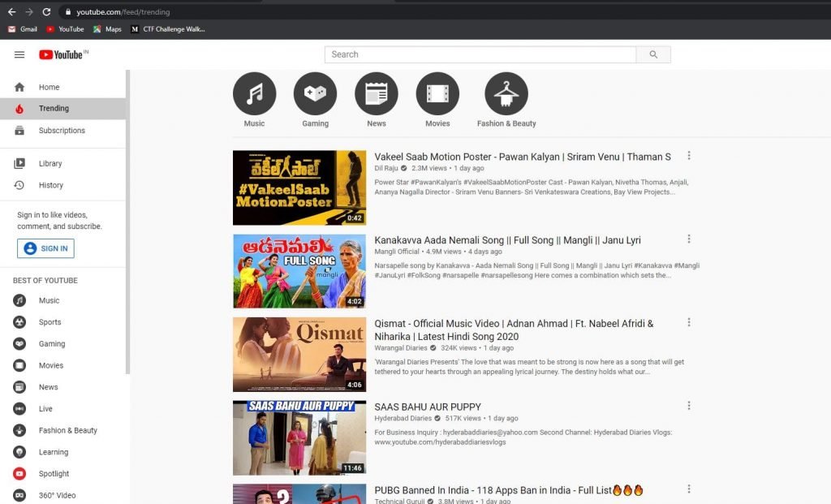Screen dimensions: 831x504
Task: Open the Gmail bookmark
Action: 22,29
